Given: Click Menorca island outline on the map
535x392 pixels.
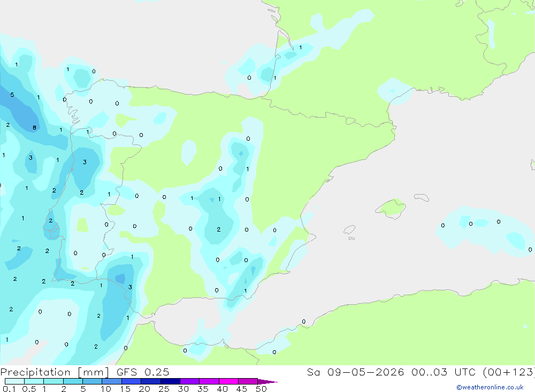Looking at the screenshot, I should coord(422,197).
